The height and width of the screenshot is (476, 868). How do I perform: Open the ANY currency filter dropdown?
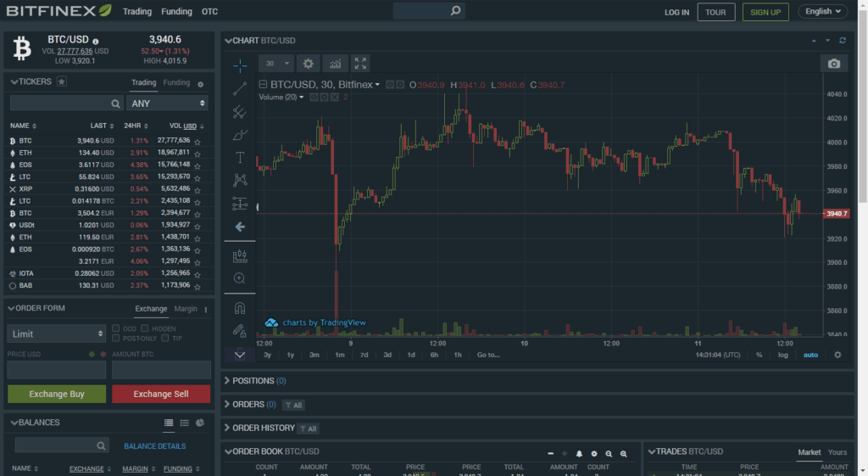[x=167, y=103]
